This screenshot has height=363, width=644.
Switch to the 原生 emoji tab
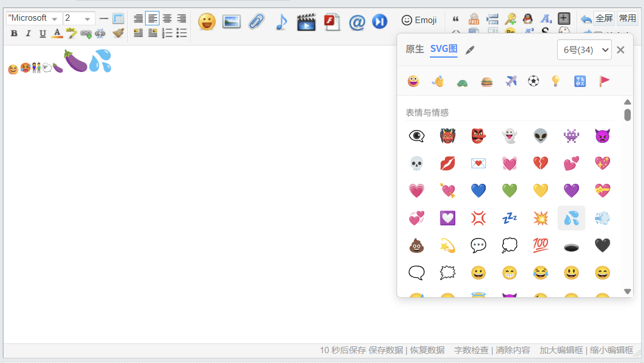pos(414,50)
